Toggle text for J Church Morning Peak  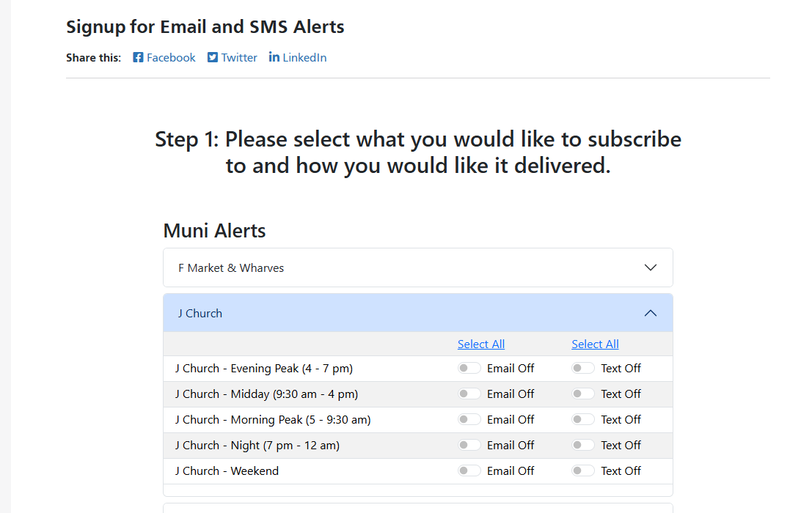click(583, 419)
